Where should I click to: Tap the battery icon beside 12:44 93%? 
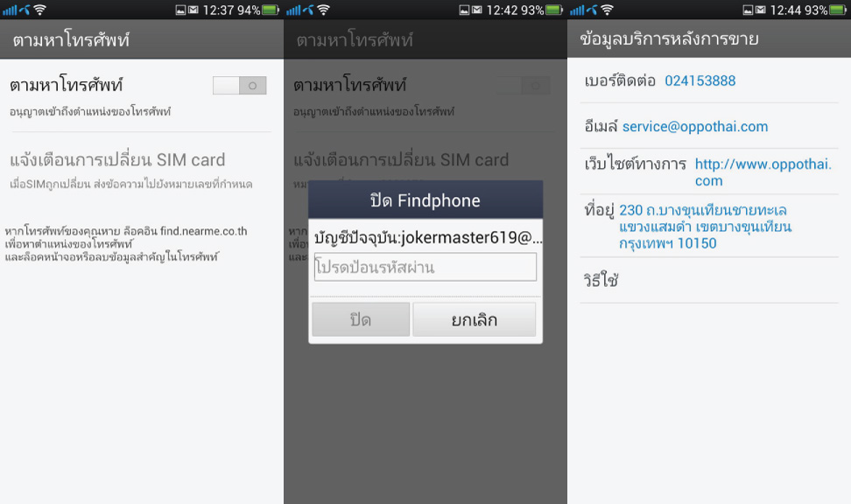pyautogui.click(x=838, y=10)
